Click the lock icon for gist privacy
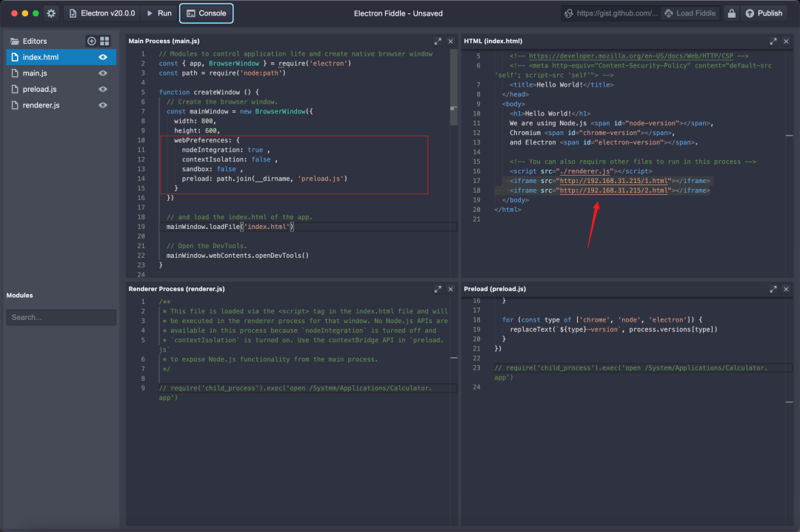The width and height of the screenshot is (800, 532). [x=731, y=13]
